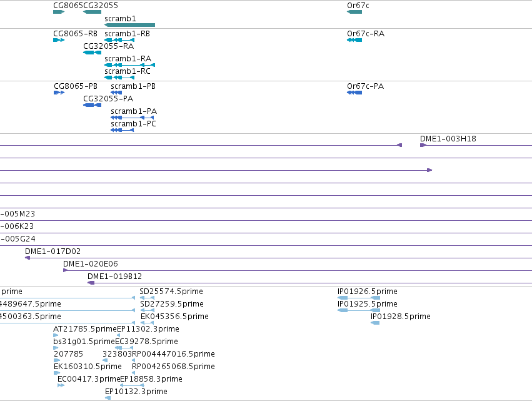Click the -006K23 clone label
The width and height of the screenshot is (532, 401).
click(x=17, y=226)
